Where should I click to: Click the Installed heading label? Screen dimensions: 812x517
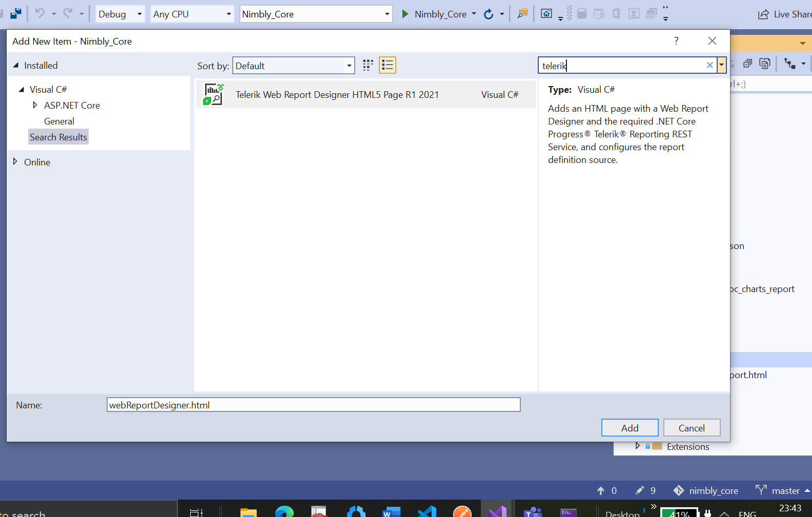41,66
